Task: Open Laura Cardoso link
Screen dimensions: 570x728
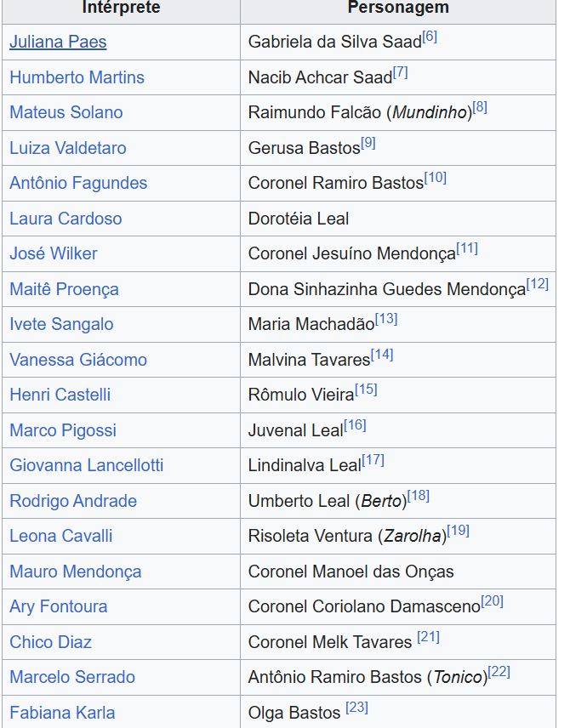Action: 65,219
